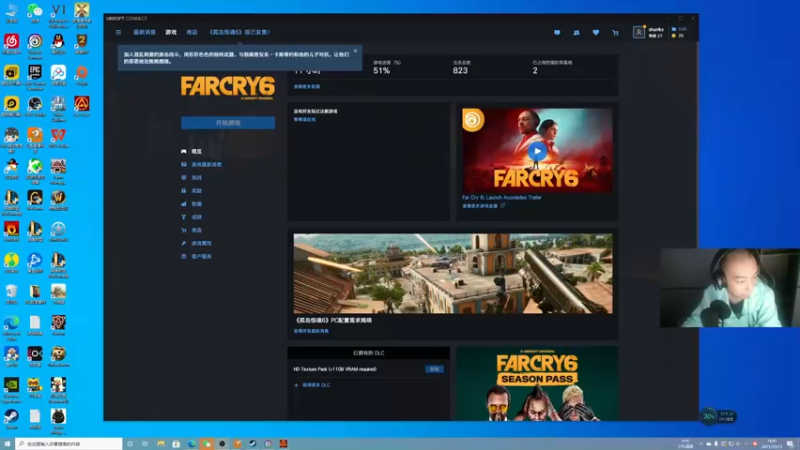Open GeForce Experience desktop shortcut
Image resolution: width=800 pixels, height=450 pixels.
click(11, 390)
